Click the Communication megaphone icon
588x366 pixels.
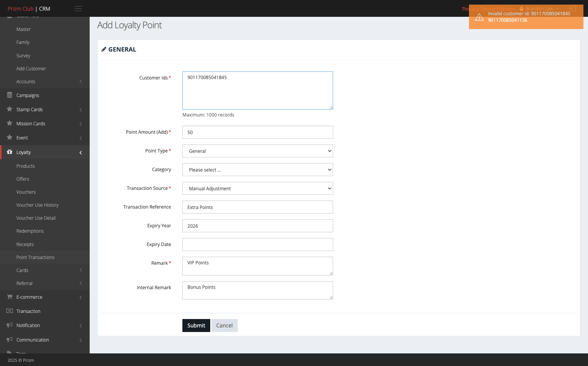[x=10, y=340]
